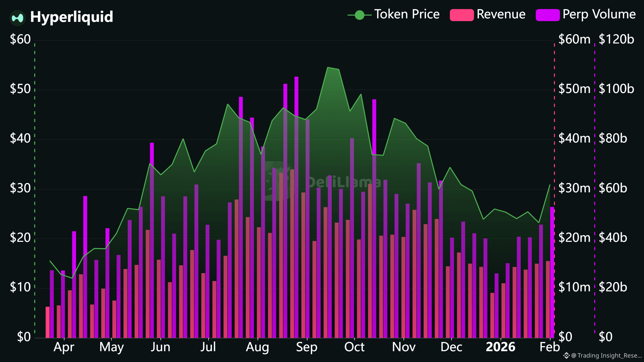Click the token price line peak in September
The width and height of the screenshot is (644, 362).
pos(328,67)
